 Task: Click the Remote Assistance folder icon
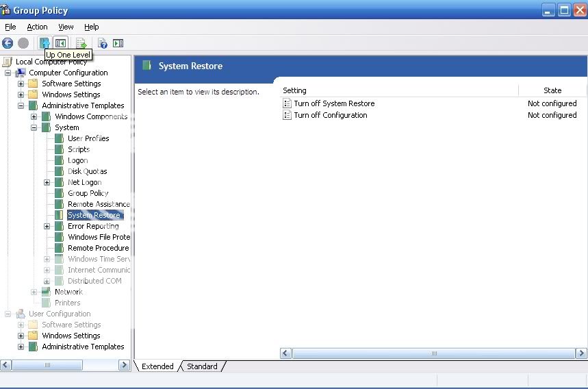60,204
